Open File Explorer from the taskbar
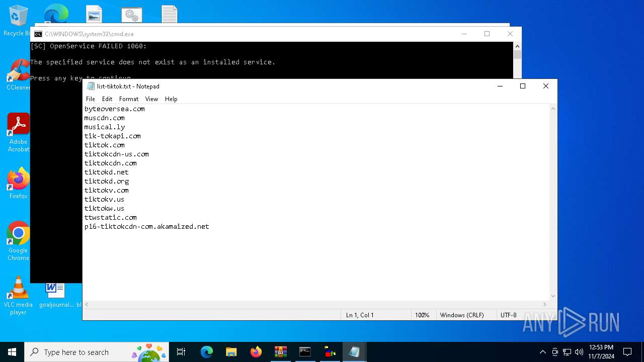The image size is (644, 362). click(x=231, y=352)
